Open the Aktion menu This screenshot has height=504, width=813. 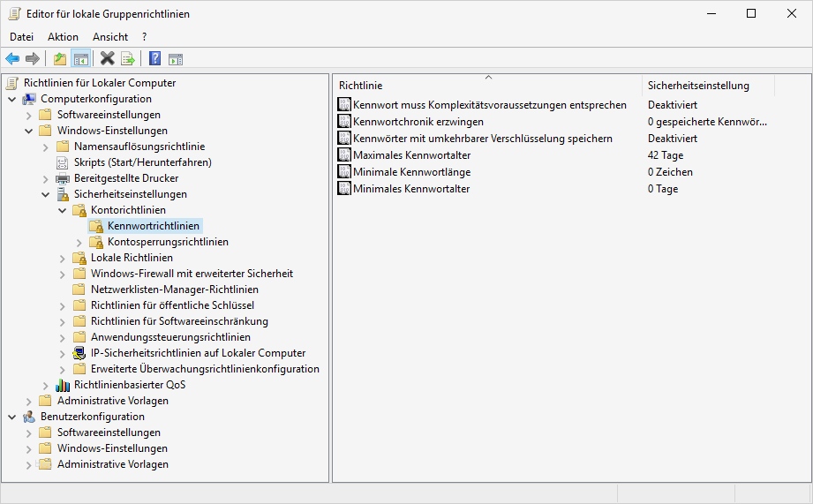pyautogui.click(x=63, y=37)
